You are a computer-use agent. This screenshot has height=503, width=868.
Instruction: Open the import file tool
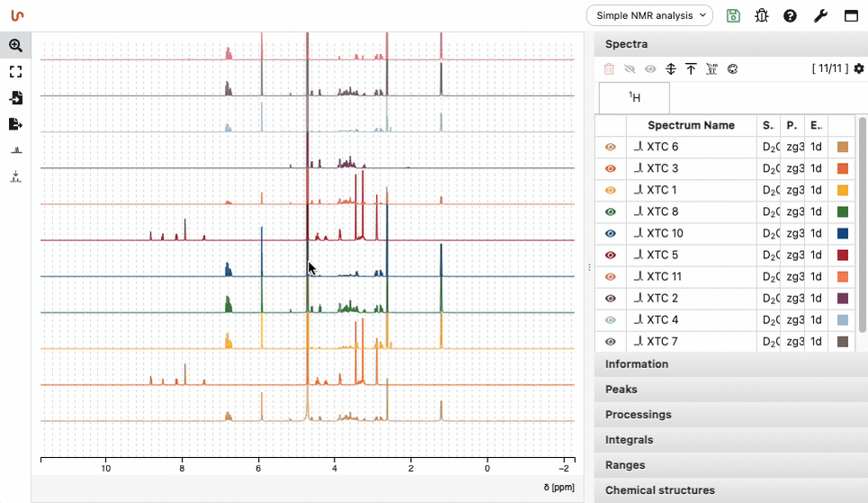click(15, 98)
